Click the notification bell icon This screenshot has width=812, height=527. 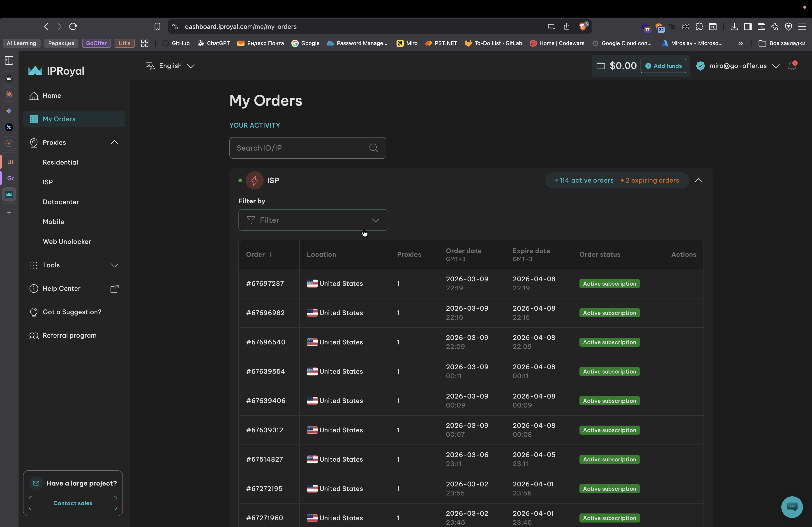coord(792,66)
